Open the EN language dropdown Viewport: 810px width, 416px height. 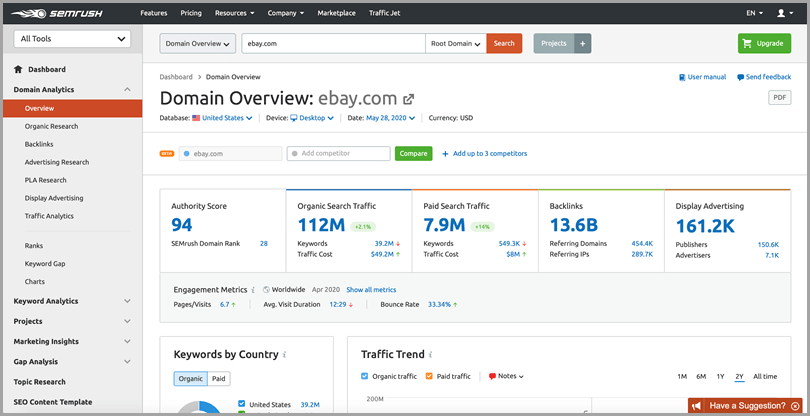click(755, 13)
